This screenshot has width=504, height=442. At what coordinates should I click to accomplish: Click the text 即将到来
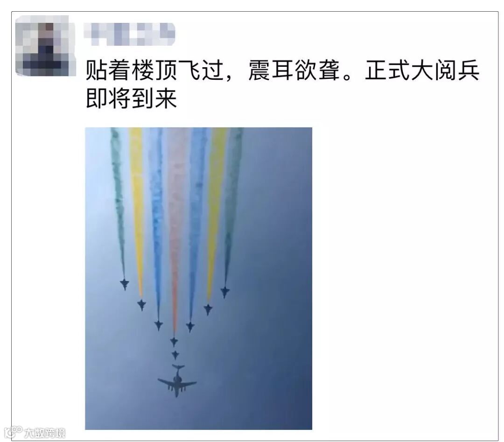(131, 98)
